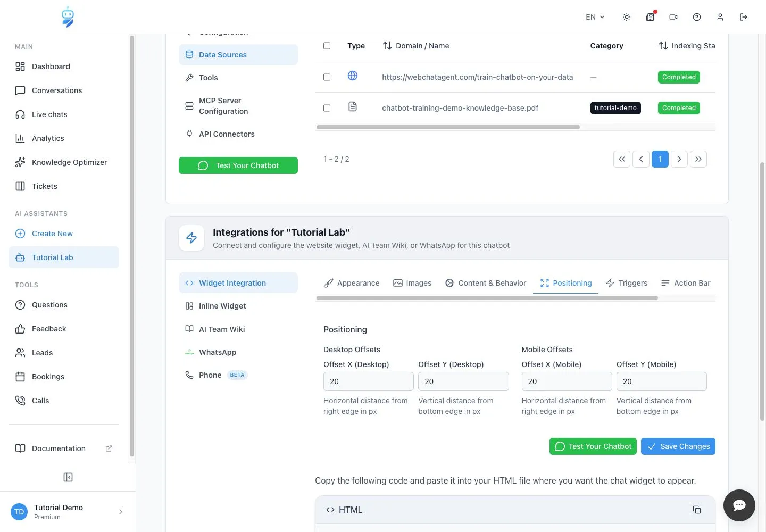
Task: Click the data table horizontal scrollbar
Action: [448, 127]
